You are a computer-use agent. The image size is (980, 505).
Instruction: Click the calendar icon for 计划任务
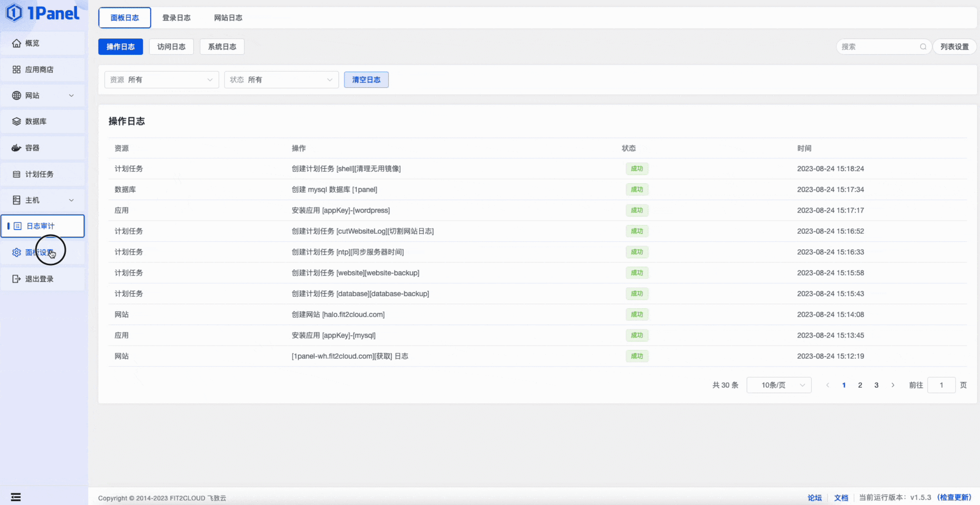[16, 174]
